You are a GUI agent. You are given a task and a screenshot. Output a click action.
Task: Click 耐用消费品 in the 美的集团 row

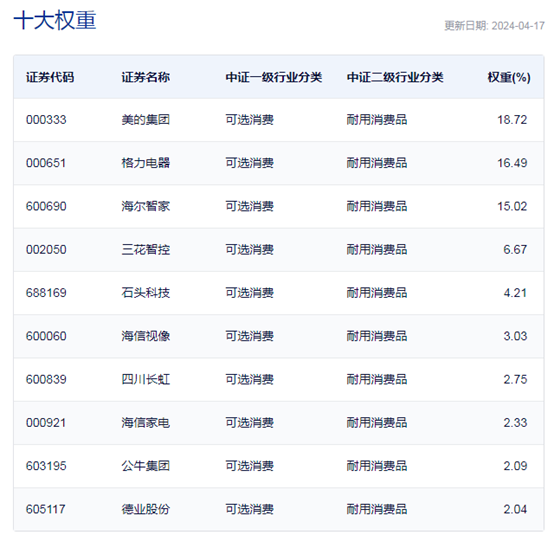point(377,120)
